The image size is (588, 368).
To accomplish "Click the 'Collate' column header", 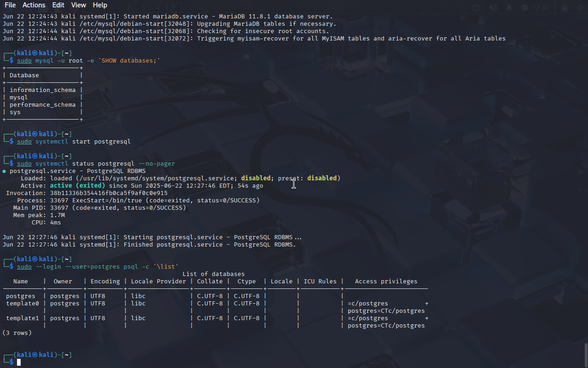I will pos(210,282).
